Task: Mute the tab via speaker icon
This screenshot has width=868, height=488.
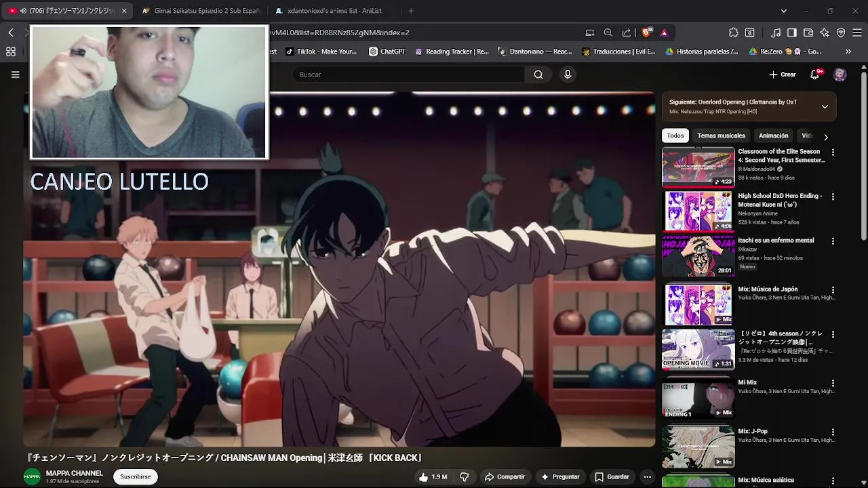Action: coord(23,11)
